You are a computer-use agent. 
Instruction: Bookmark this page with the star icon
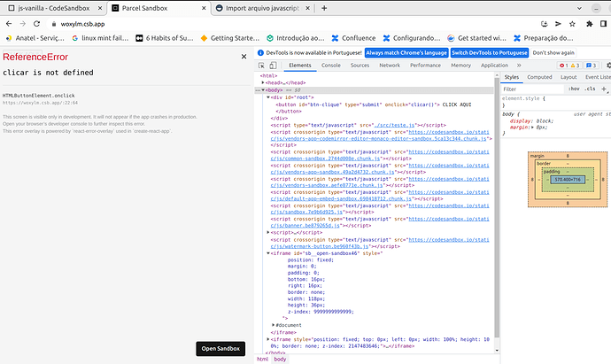click(572, 24)
